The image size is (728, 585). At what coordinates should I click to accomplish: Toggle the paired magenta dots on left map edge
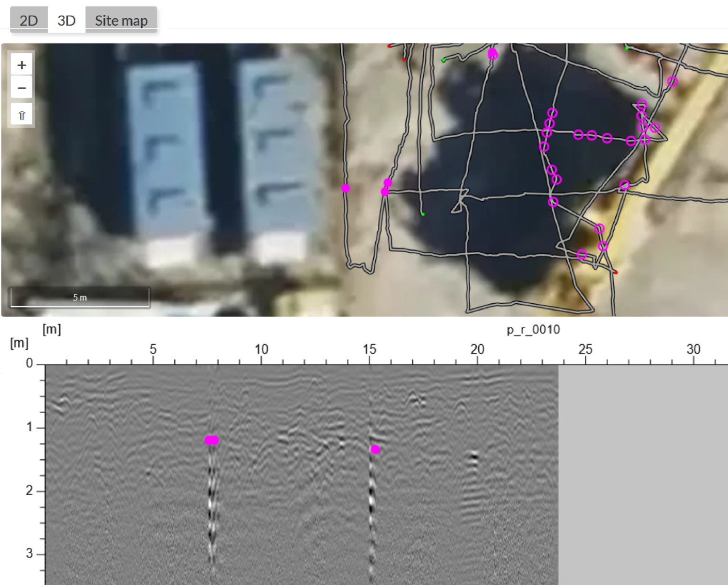pos(386,187)
